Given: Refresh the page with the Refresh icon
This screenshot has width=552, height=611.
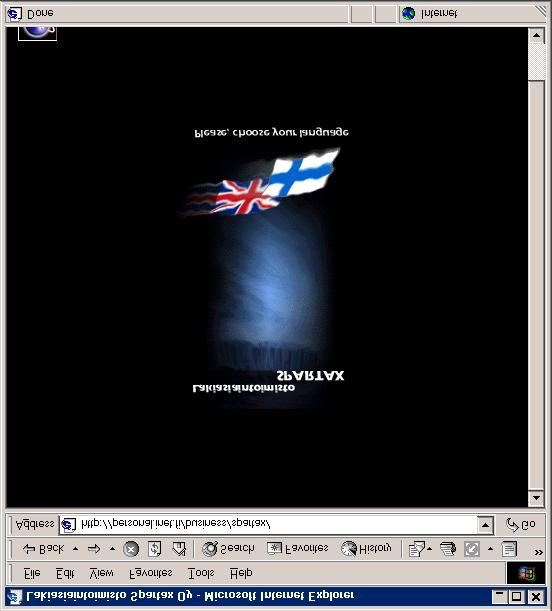Looking at the screenshot, I should tap(155, 549).
